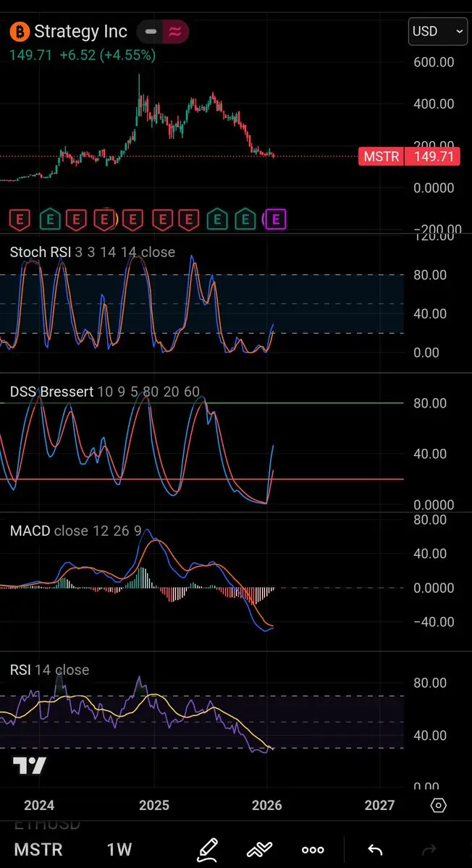Select the Stoch RSI 3 3 14 14 close legend
This screenshot has width=472, height=868.
[x=93, y=253]
